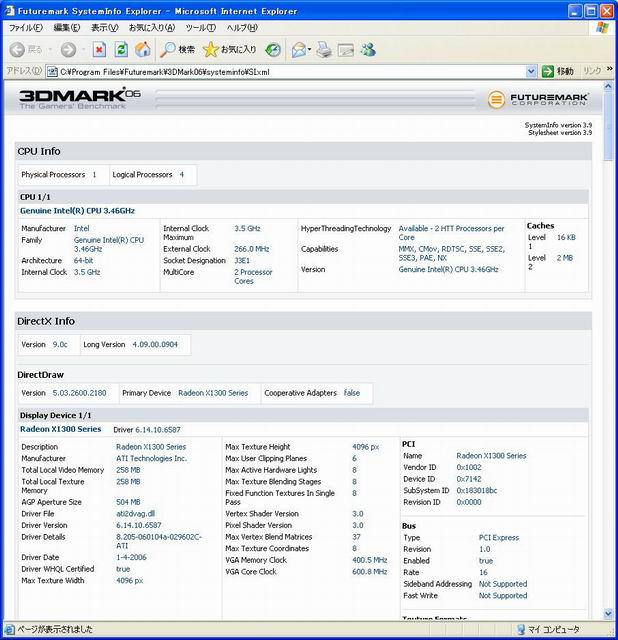Click the Print toolbar icon

(x=324, y=49)
